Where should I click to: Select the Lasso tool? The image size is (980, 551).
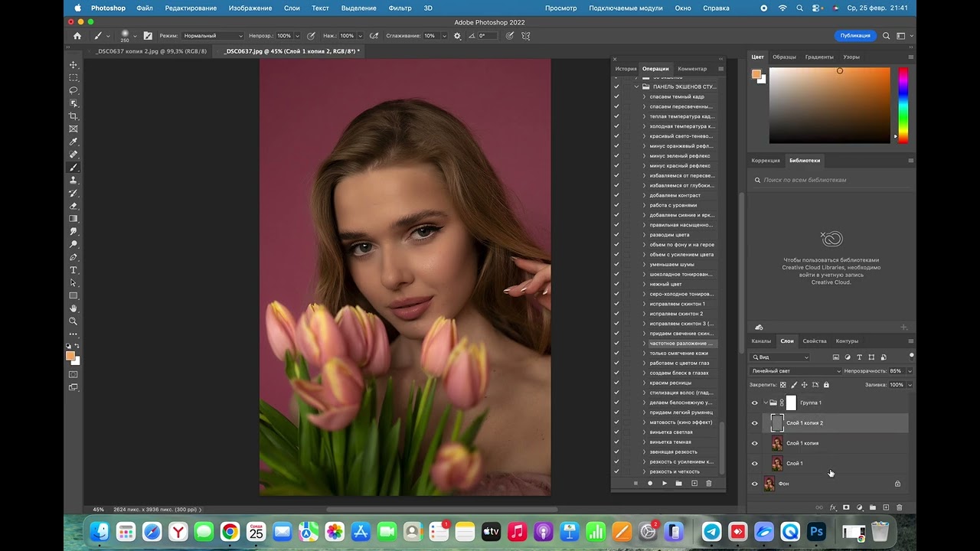[73, 90]
